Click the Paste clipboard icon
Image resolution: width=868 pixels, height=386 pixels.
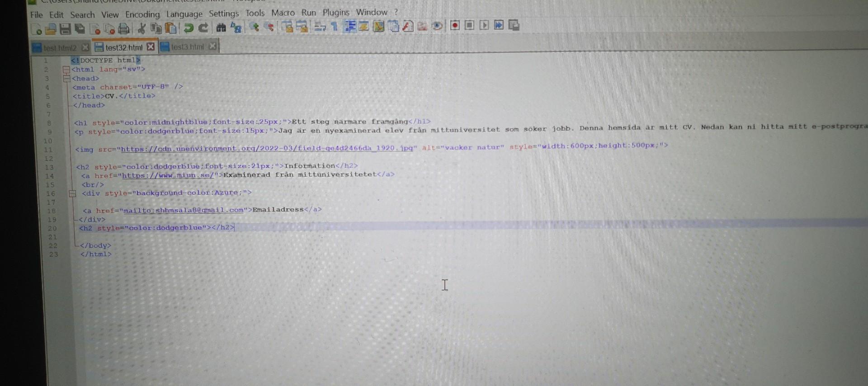170,28
